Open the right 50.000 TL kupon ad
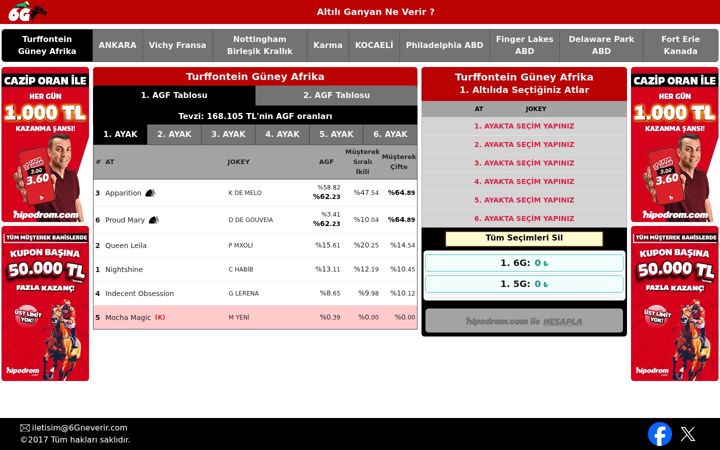This screenshot has width=720, height=450. coord(675,303)
